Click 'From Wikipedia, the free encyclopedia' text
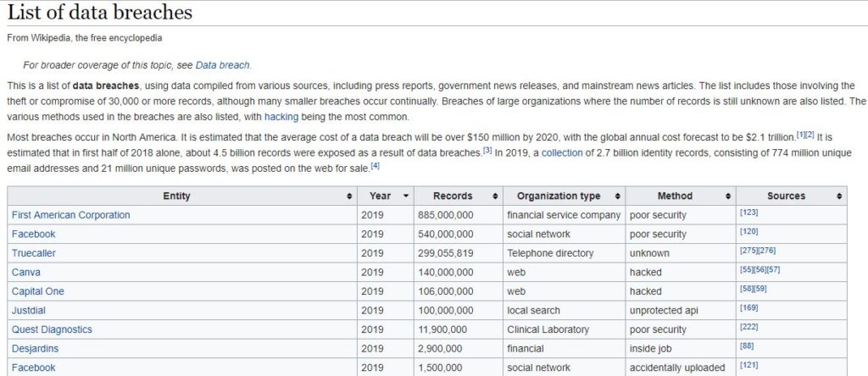This screenshot has height=376, width=868. click(x=85, y=39)
